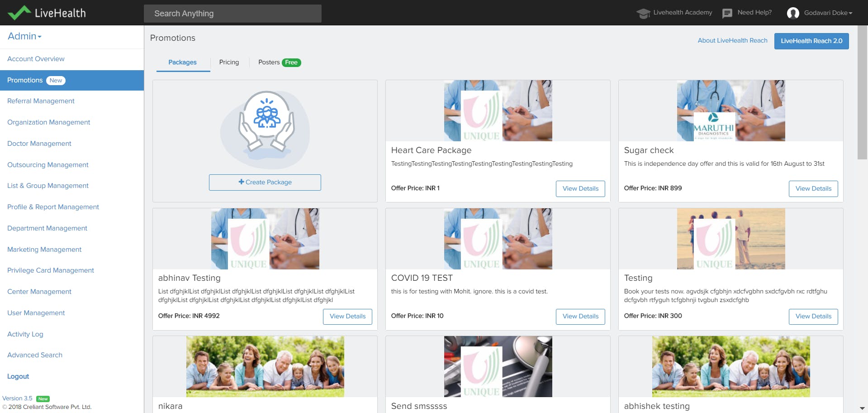This screenshot has width=868, height=413.
Task: Open Advanced Search
Action: (x=35, y=355)
